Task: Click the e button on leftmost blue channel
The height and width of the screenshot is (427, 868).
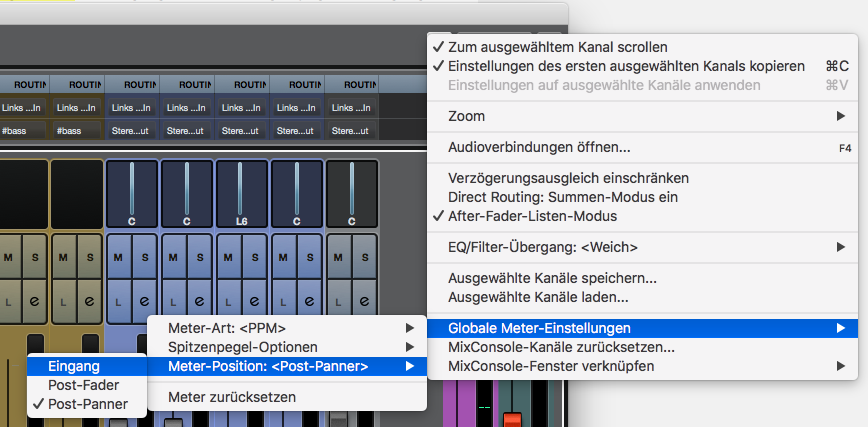Action: click(144, 301)
